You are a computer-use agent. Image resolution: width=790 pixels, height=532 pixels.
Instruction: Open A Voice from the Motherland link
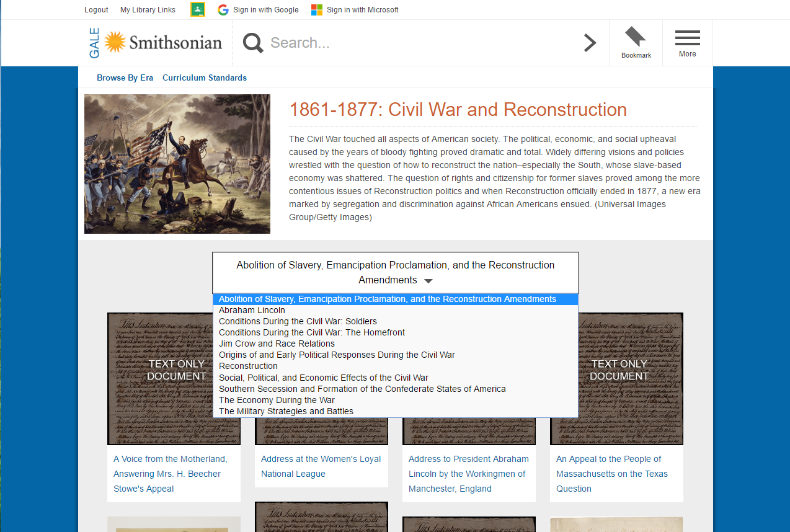171,474
